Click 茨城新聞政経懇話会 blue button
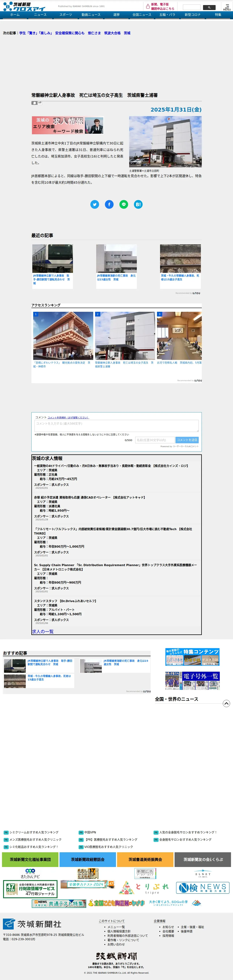 (87, 859)
